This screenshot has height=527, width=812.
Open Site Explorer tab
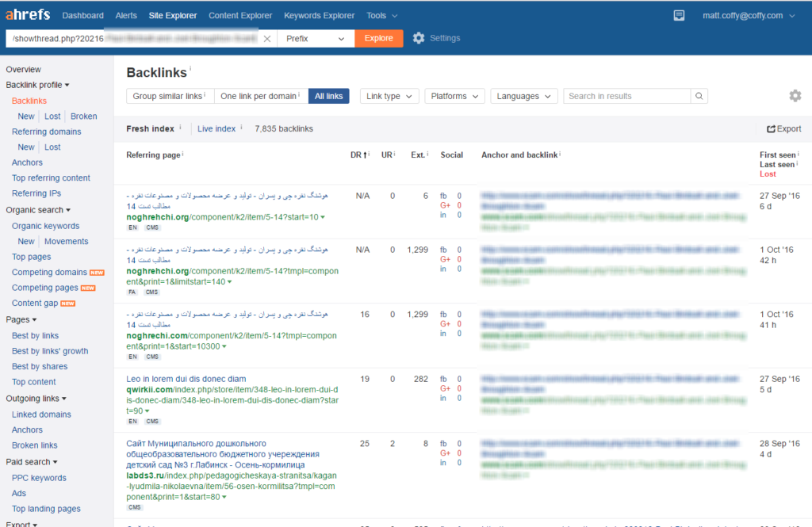pyautogui.click(x=173, y=16)
